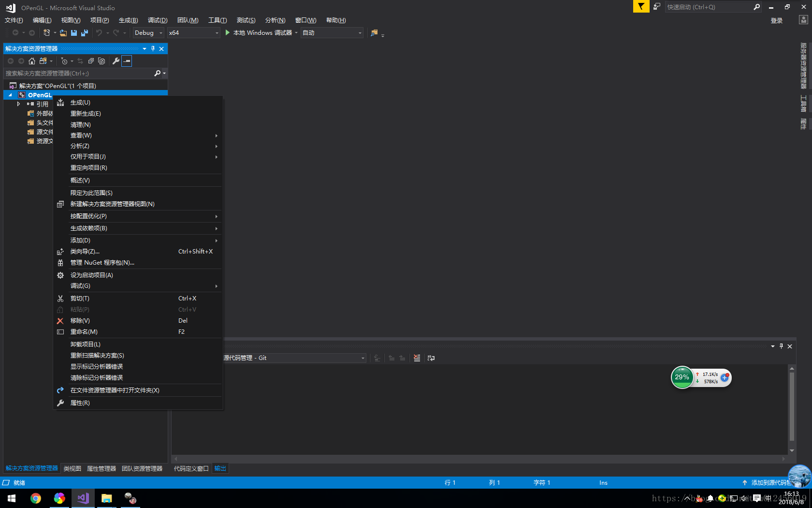Viewport: 812px width, 508px height.
Task: Open the Debug configuration dropdown
Action: (148, 33)
